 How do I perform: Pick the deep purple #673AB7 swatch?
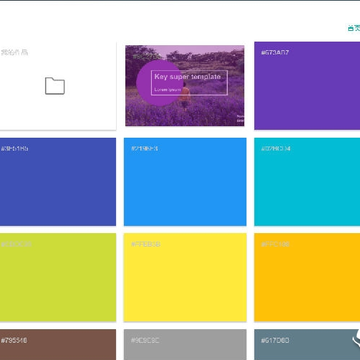point(307,86)
